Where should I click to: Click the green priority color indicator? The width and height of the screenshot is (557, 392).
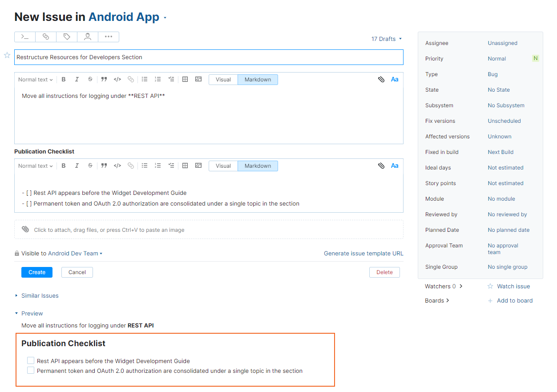pyautogui.click(x=535, y=58)
